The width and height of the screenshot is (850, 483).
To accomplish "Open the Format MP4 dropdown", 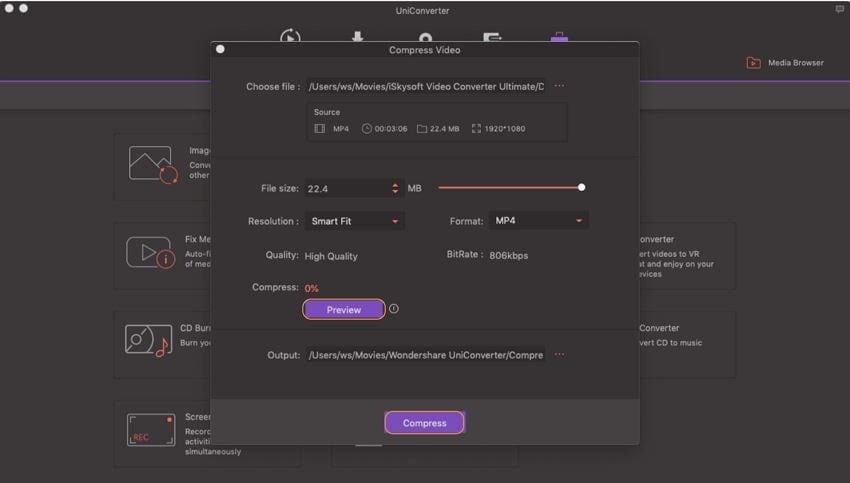I will click(538, 221).
